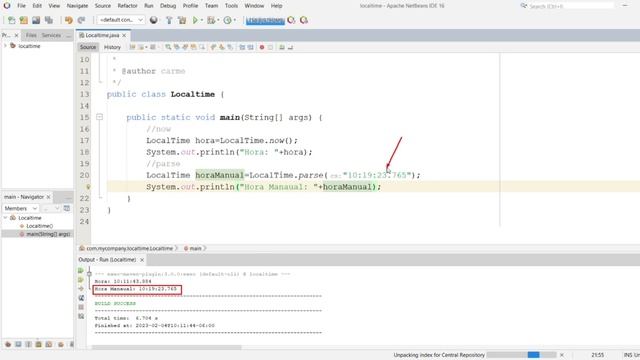Click the Open Project toolbar icon
640x360 pixels.
[x=36, y=20]
